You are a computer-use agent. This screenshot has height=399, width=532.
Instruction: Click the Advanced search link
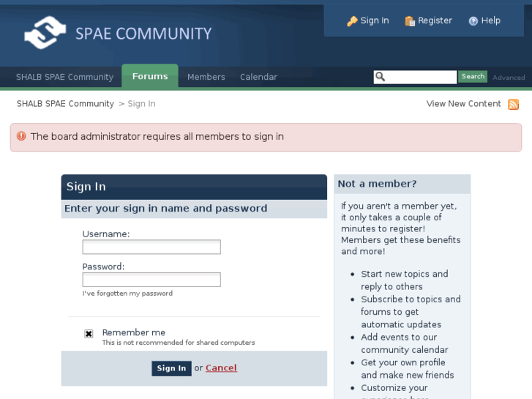click(x=509, y=78)
